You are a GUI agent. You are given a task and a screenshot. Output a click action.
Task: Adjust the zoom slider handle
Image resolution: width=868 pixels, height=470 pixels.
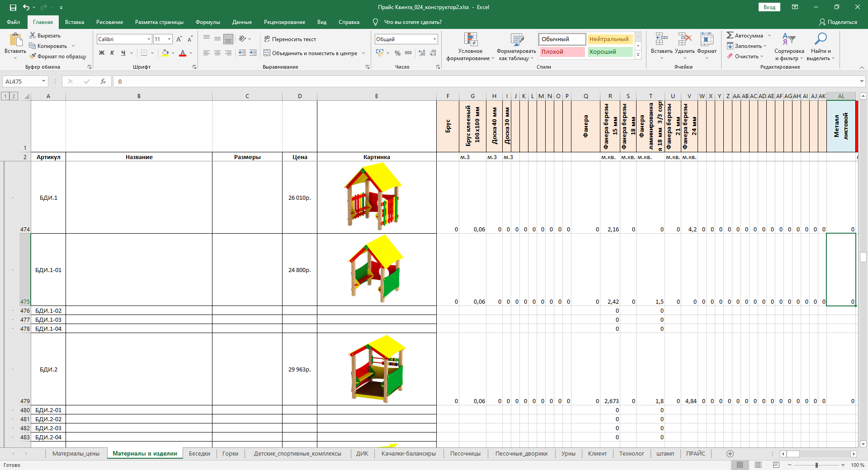(x=816, y=465)
